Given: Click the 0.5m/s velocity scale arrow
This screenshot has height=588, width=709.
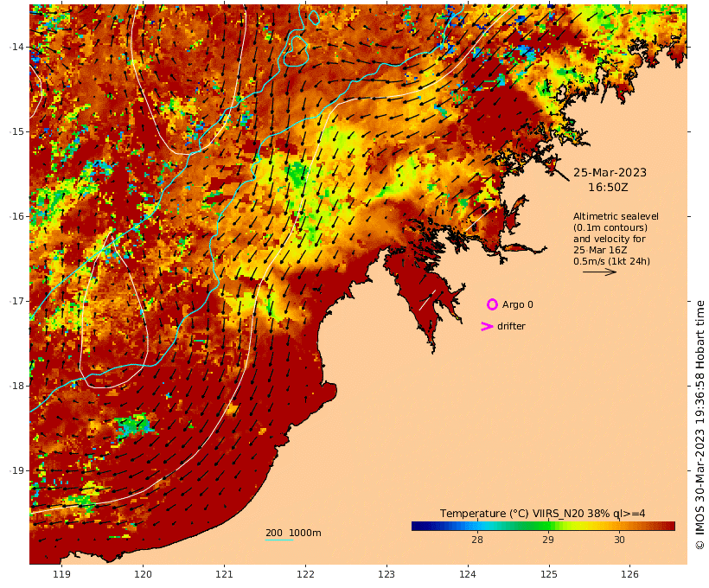Looking at the screenshot, I should coord(599,272).
